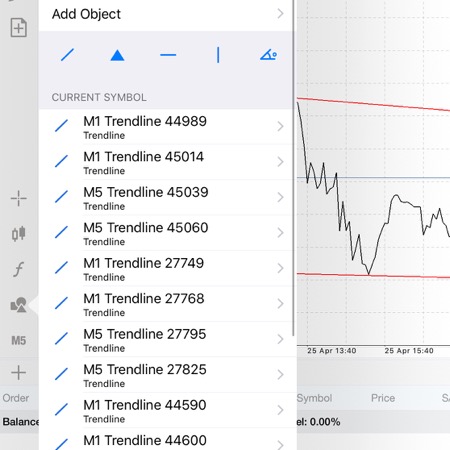The image size is (450, 450).
Task: Open M1 Trendline 44600 entry
Action: point(168,440)
